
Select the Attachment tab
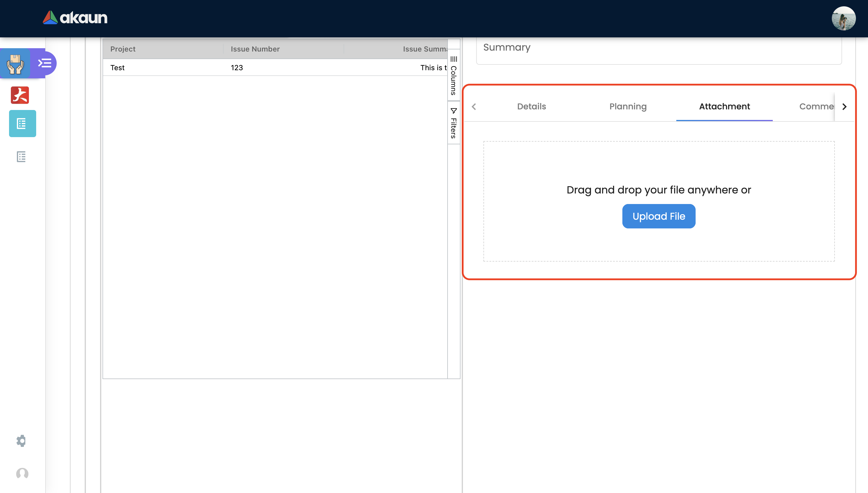(x=724, y=107)
